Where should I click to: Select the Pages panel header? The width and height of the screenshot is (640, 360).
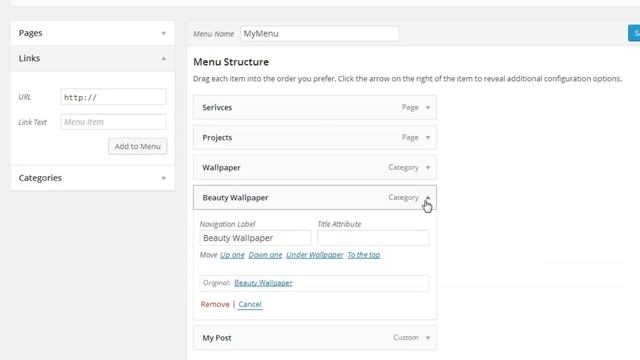93,33
